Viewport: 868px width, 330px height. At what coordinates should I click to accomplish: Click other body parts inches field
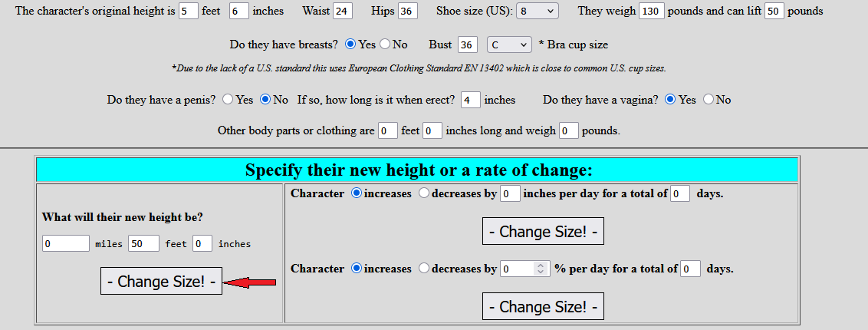[432, 131]
